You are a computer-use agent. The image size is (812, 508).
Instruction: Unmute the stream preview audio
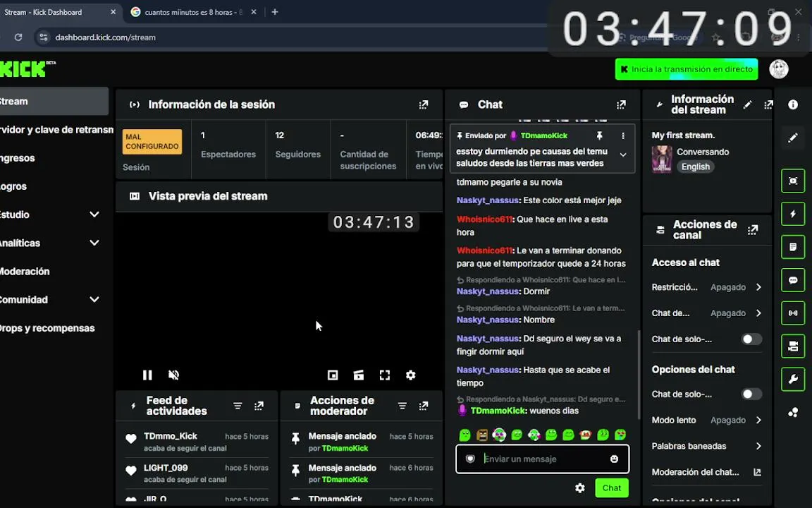[x=174, y=375]
